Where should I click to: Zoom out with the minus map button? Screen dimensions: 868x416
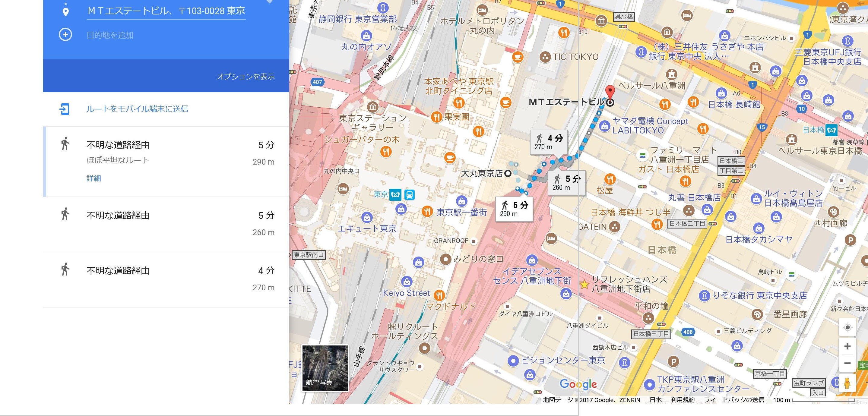pos(847,363)
